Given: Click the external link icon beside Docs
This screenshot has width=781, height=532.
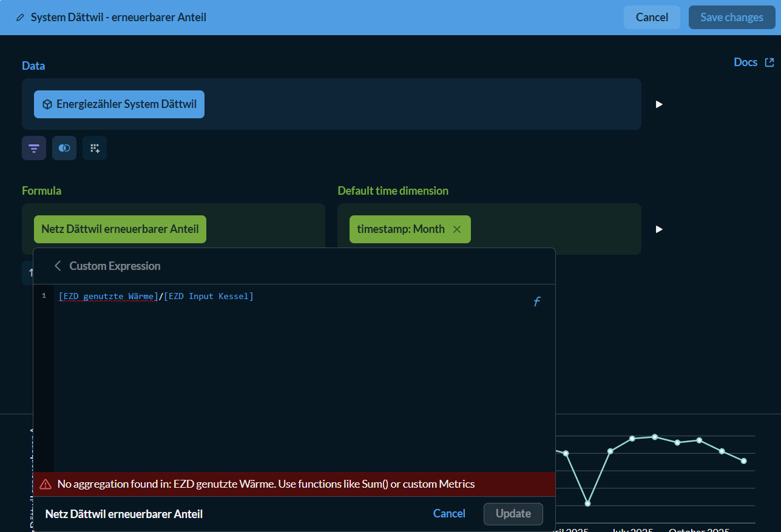Looking at the screenshot, I should click(x=769, y=62).
